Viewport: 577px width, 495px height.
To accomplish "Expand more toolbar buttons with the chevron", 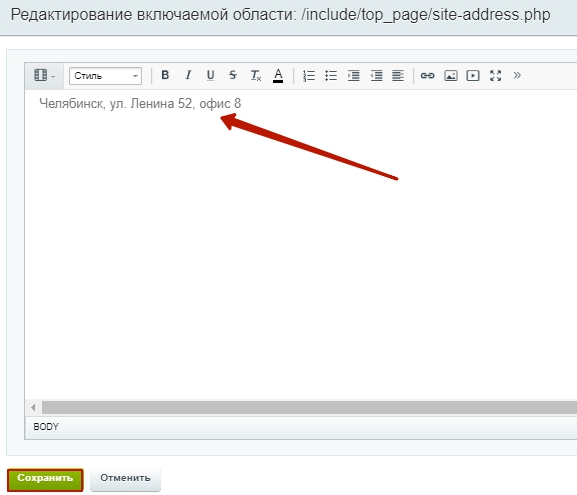I will [x=517, y=75].
